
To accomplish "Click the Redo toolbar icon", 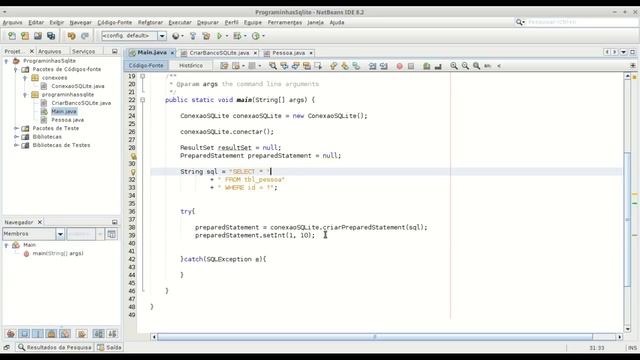I will [x=84, y=36].
